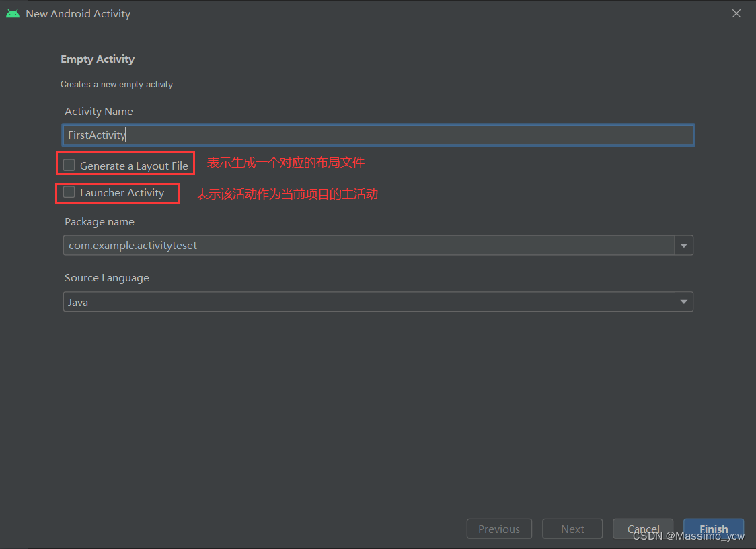Click the Next button

[572, 529]
